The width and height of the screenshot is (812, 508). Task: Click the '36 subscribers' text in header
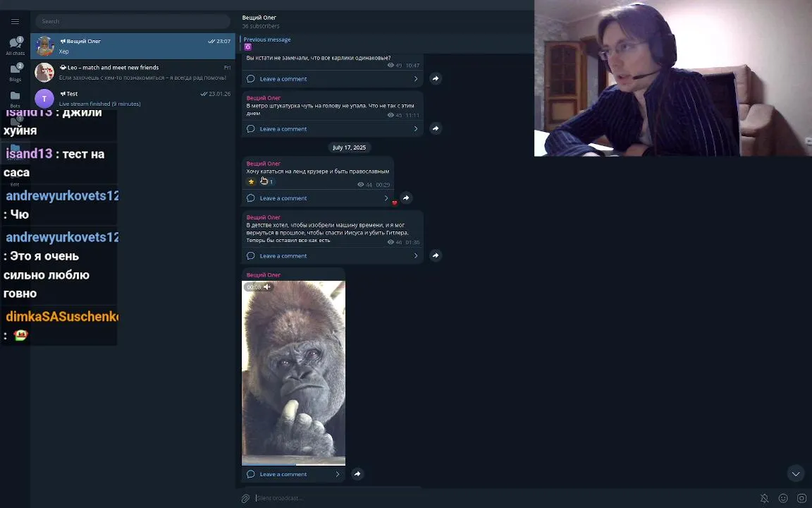click(261, 26)
